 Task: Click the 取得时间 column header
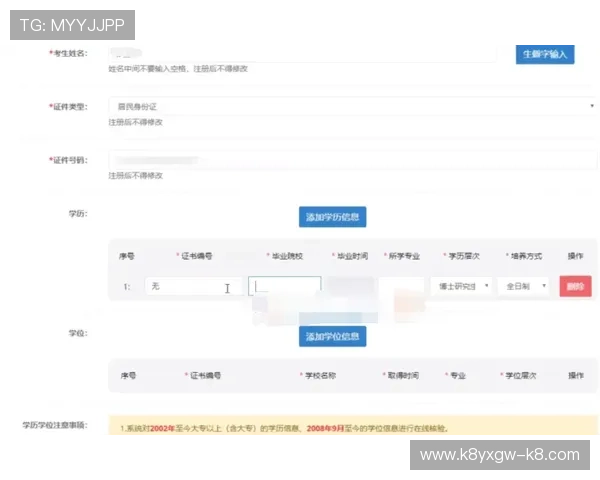point(403,376)
